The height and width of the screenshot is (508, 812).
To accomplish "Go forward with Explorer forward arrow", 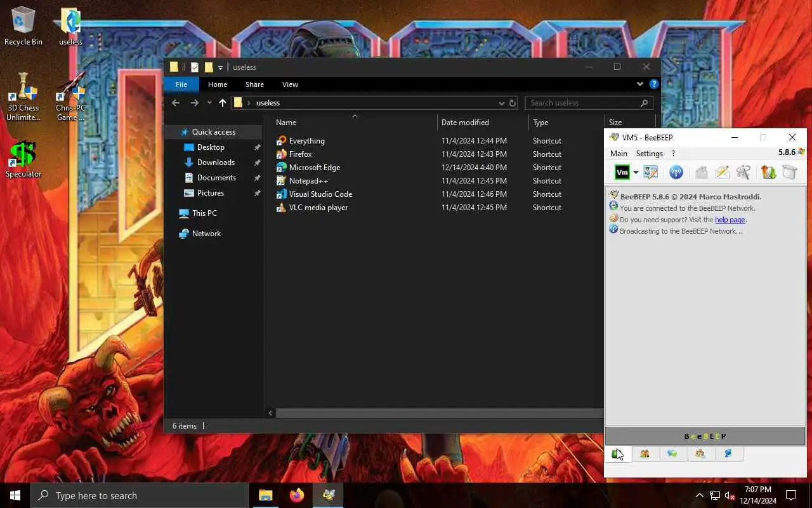I will coord(195,103).
